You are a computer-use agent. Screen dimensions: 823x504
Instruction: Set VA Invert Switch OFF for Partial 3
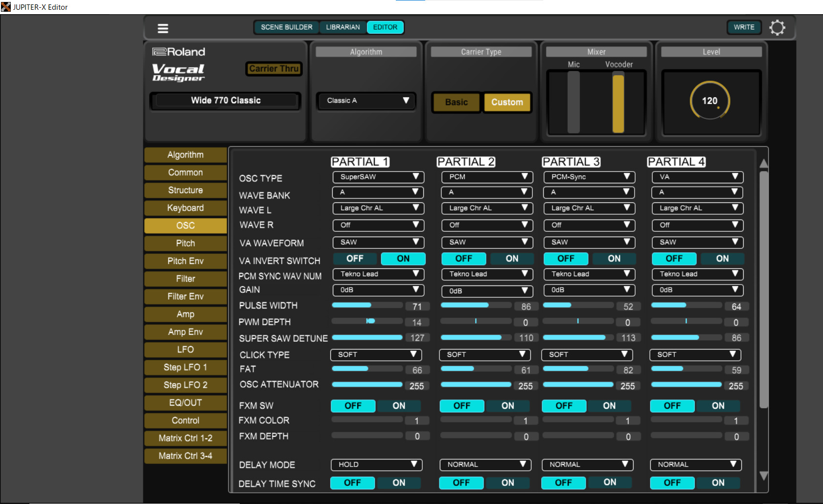566,259
